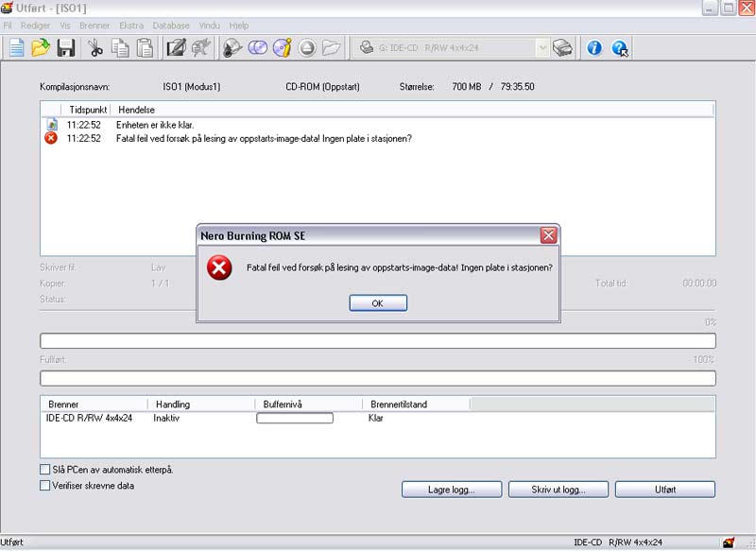Open the Ekstra menu
Image resolution: width=756 pixels, height=551 pixels.
131,26
